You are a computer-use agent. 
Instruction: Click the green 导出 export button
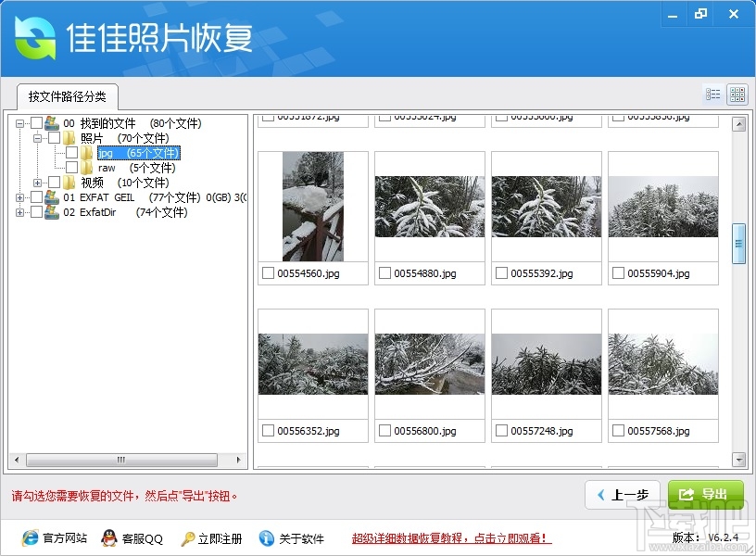tap(705, 495)
